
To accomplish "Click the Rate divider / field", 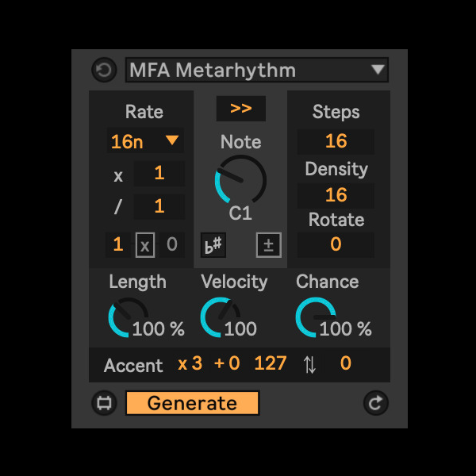I will (x=159, y=206).
